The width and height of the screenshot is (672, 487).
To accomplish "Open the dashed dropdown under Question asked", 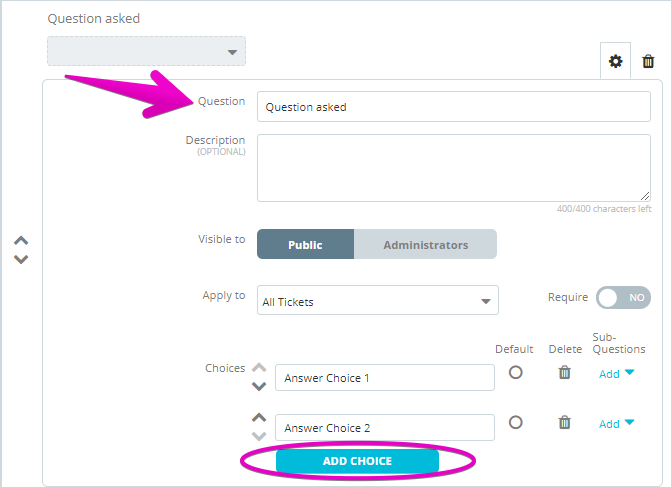I will tap(146, 51).
